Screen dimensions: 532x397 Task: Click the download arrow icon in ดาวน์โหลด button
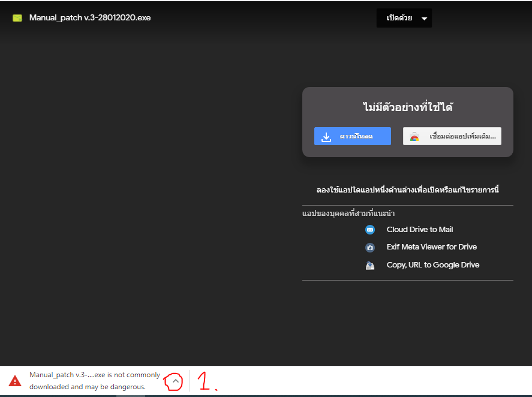(x=326, y=137)
